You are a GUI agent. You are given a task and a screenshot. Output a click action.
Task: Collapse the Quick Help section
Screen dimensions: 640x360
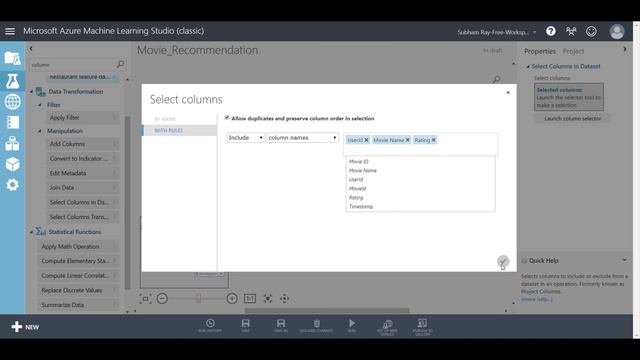(624, 260)
